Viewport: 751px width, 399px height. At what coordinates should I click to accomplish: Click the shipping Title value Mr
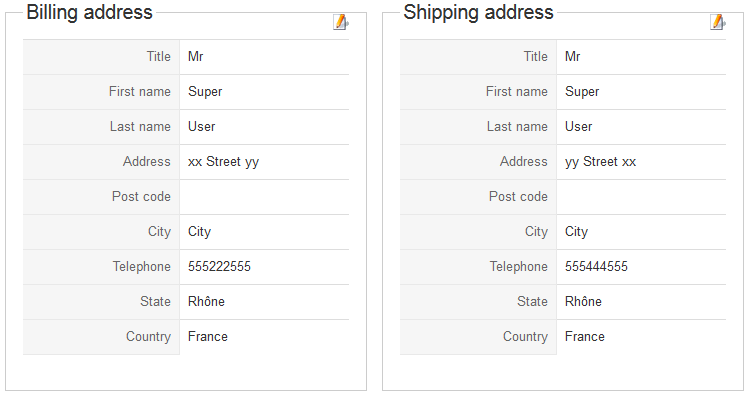572,57
